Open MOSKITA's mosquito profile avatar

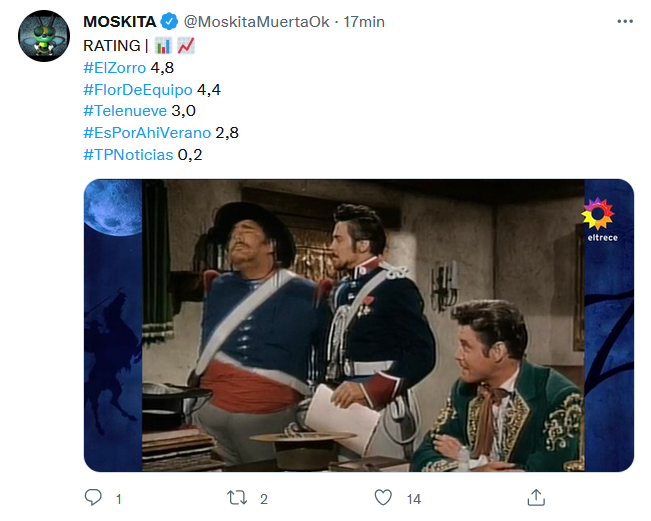44,36
